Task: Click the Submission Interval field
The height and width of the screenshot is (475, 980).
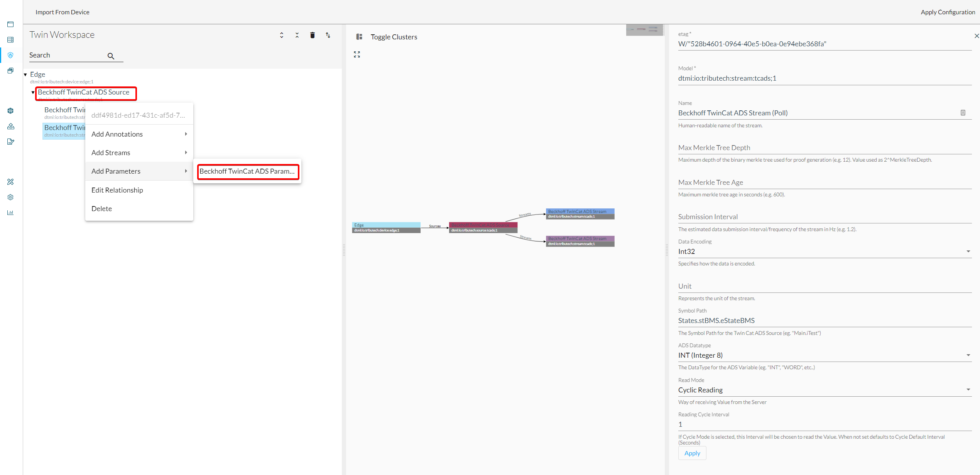Action: coord(825,216)
